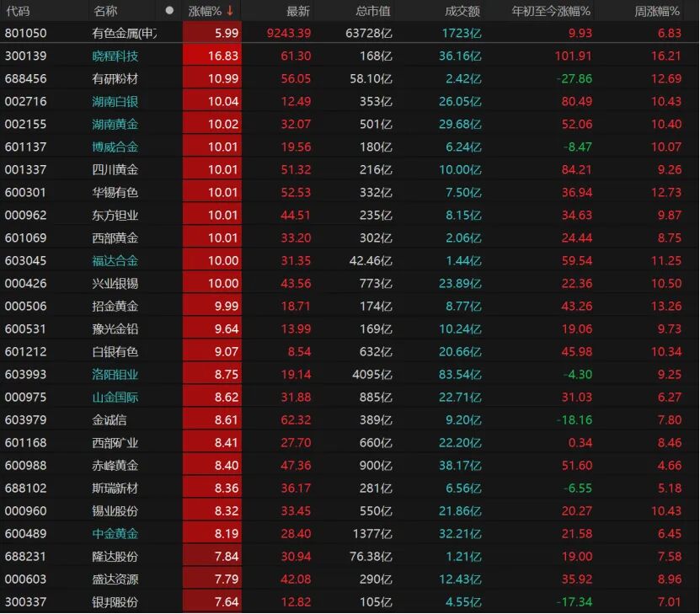The height and width of the screenshot is (614, 700).
Task: Sort by 最新 column header
Action: pos(297,11)
